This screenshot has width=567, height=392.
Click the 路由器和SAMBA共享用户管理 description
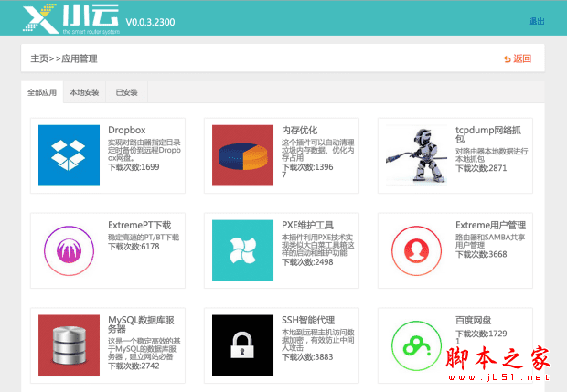click(490, 241)
